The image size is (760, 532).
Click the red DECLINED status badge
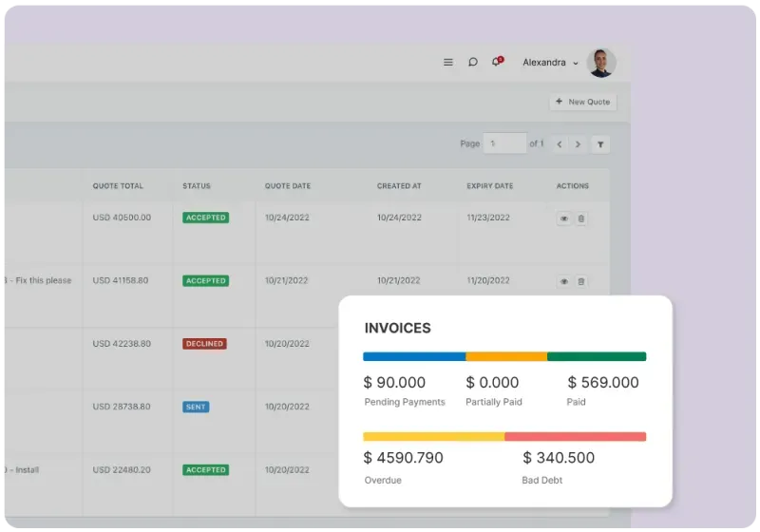(x=204, y=344)
